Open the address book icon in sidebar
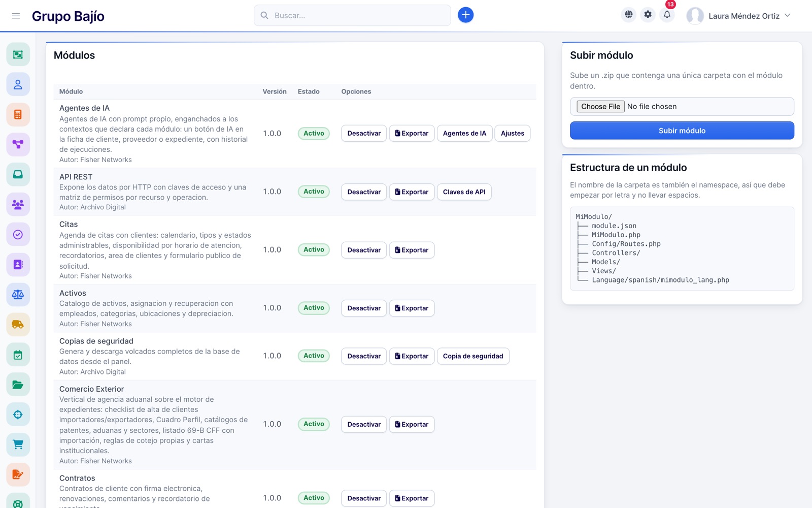 (18, 264)
